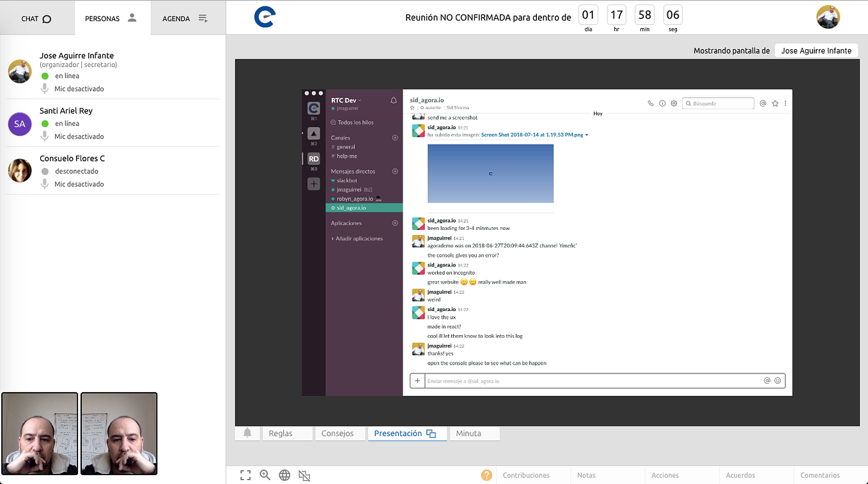The width and height of the screenshot is (868, 484).
Task: Open the Contribuciones section
Action: [x=525, y=475]
